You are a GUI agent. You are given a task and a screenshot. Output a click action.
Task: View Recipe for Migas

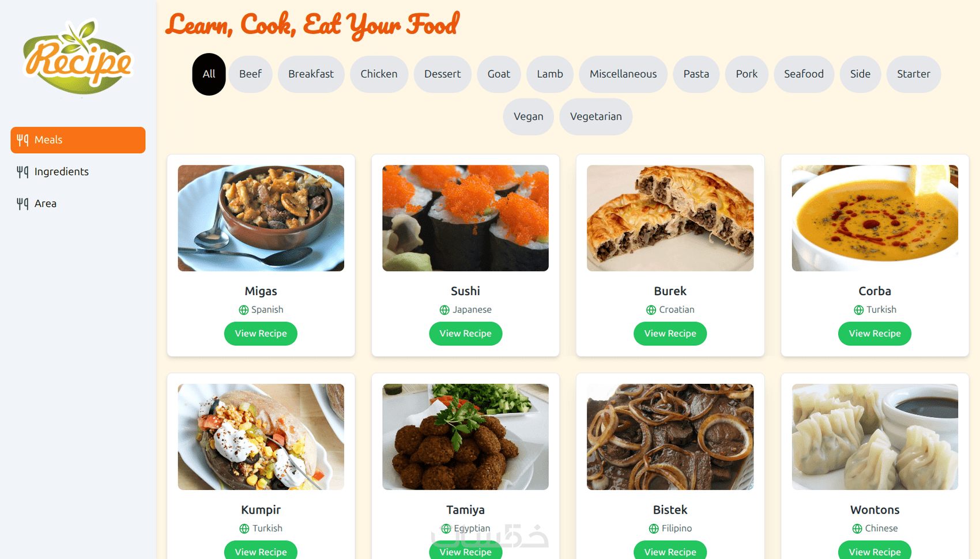pyautogui.click(x=261, y=334)
